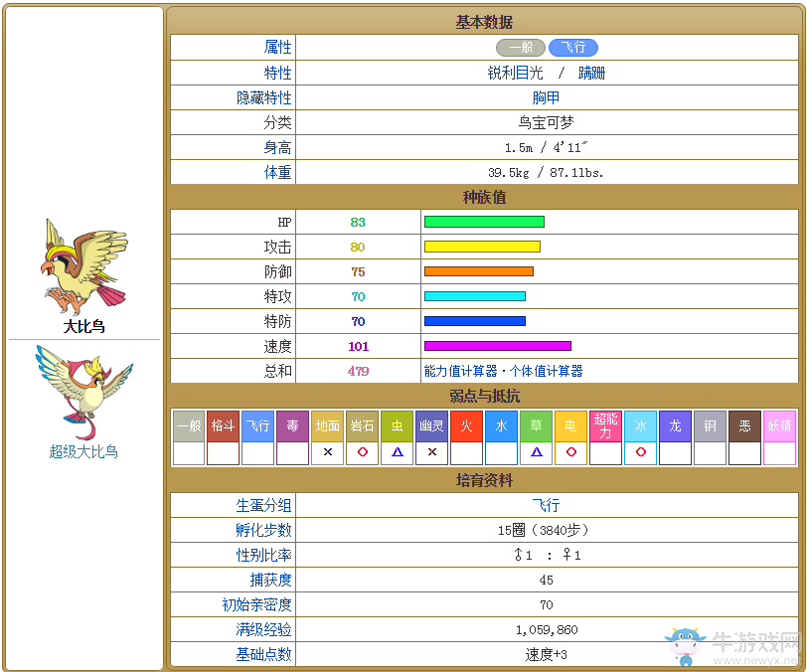807x672 pixels.
Task: Open the 隐藏特性 link
Action: tap(264, 97)
